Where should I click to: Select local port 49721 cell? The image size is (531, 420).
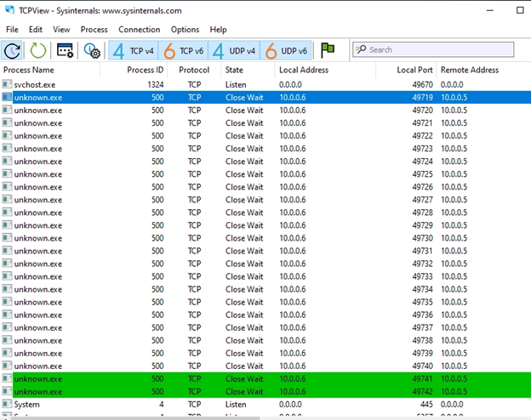422,123
